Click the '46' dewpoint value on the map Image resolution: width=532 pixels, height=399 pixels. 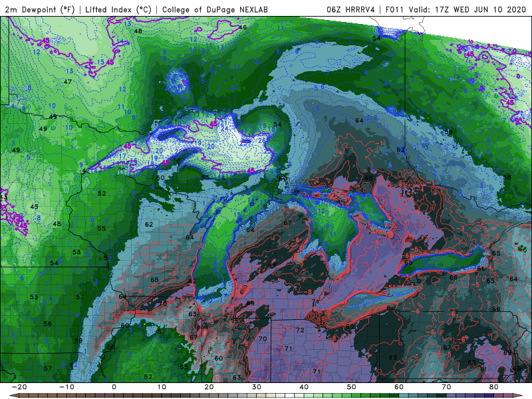pyautogui.click(x=243, y=27)
